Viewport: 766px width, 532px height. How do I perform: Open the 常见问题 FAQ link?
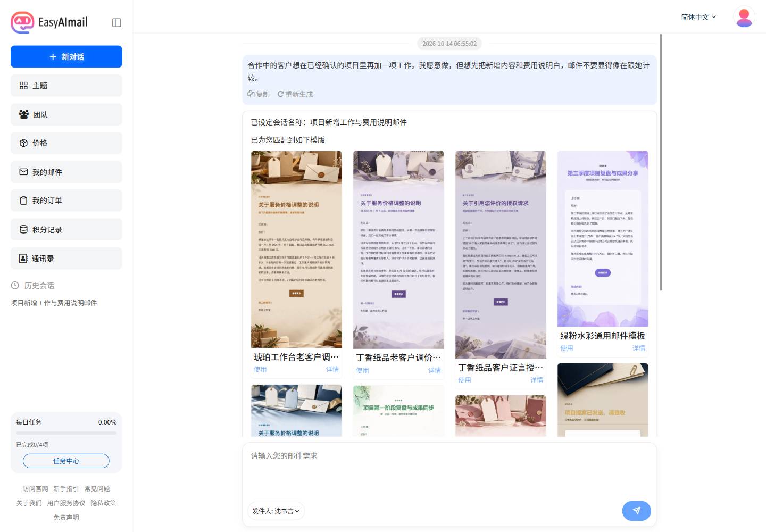point(97,488)
